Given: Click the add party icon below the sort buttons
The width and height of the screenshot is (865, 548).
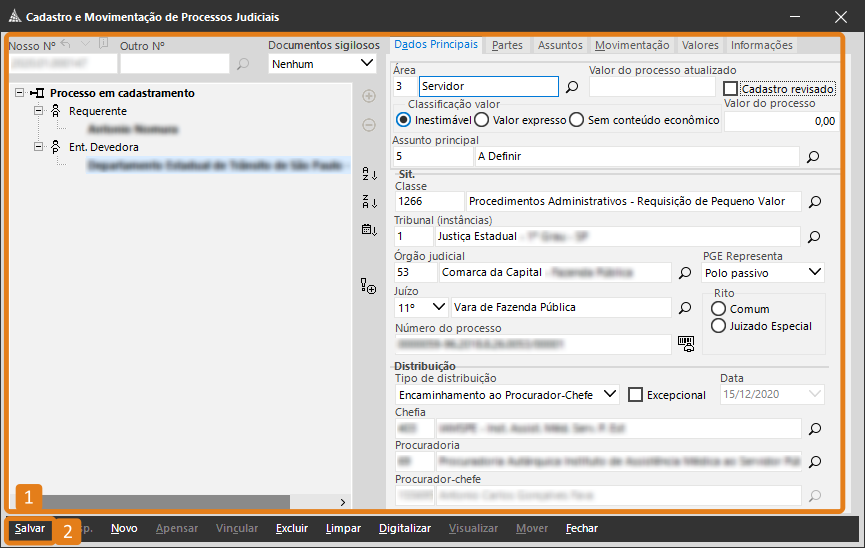Looking at the screenshot, I should click(x=368, y=288).
